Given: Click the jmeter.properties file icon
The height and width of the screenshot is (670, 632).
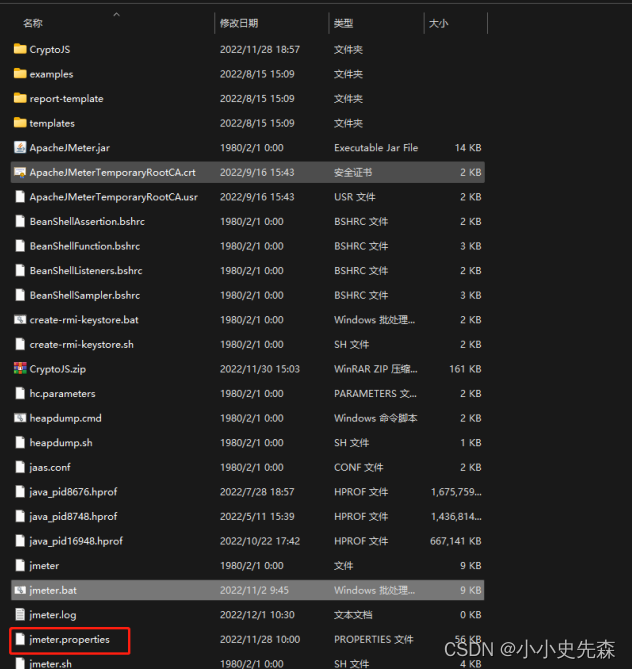Looking at the screenshot, I should point(20,639).
